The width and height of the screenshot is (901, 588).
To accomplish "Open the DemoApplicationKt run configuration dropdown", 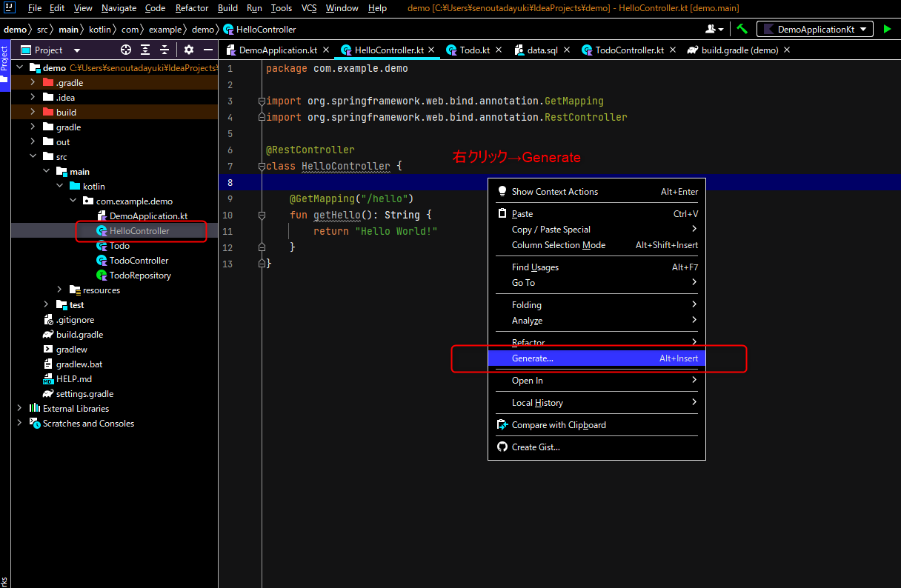I will tap(815, 29).
